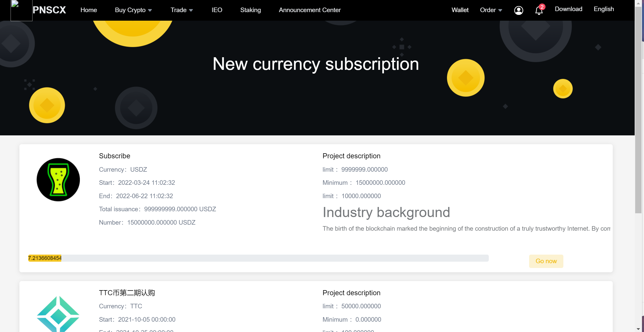The height and width of the screenshot is (332, 644).
Task: Select the IEO tab item
Action: [217, 10]
